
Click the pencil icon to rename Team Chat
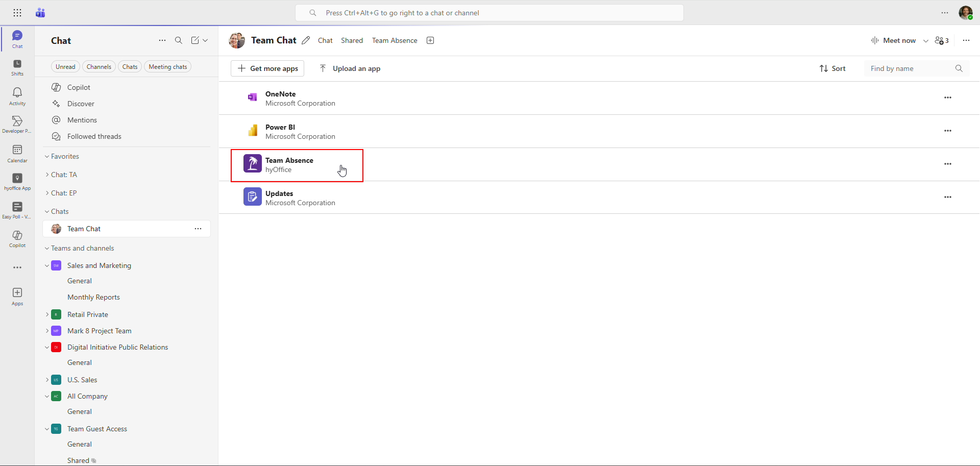[306, 40]
